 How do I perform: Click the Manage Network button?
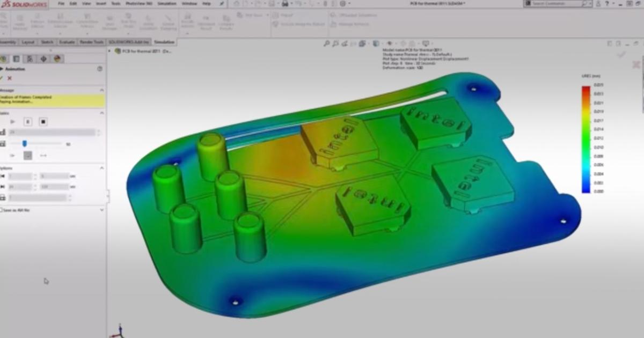pos(350,24)
